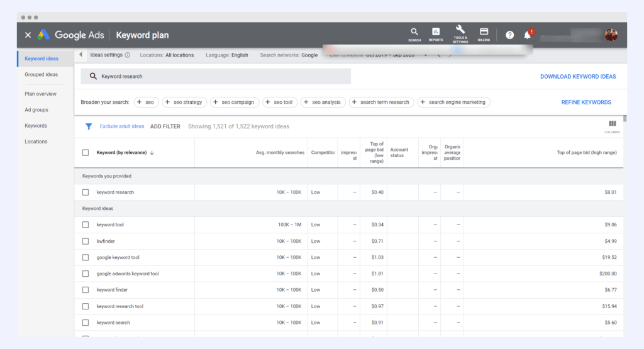The image size is (644, 349).
Task: Open the date range dropdown arrow
Action: (426, 55)
